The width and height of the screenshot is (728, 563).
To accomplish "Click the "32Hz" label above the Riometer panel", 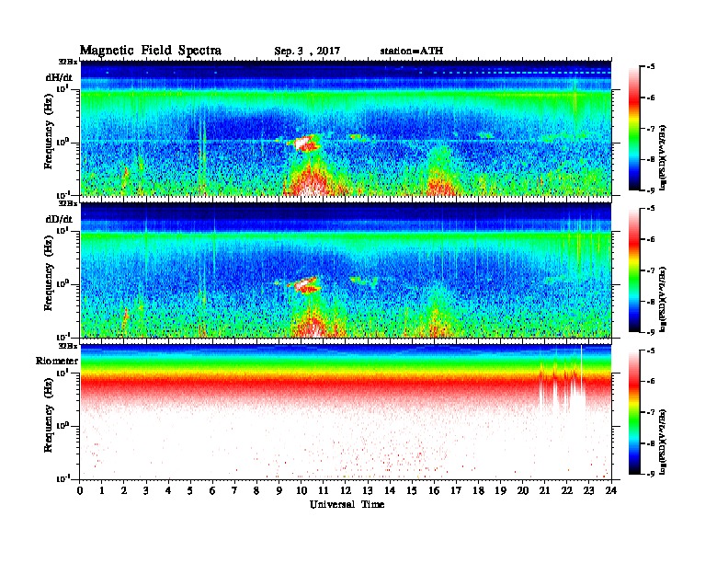I will click(x=68, y=346).
